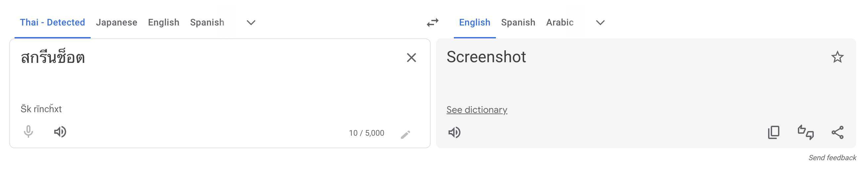Listen to the English translation audio

[x=454, y=132]
